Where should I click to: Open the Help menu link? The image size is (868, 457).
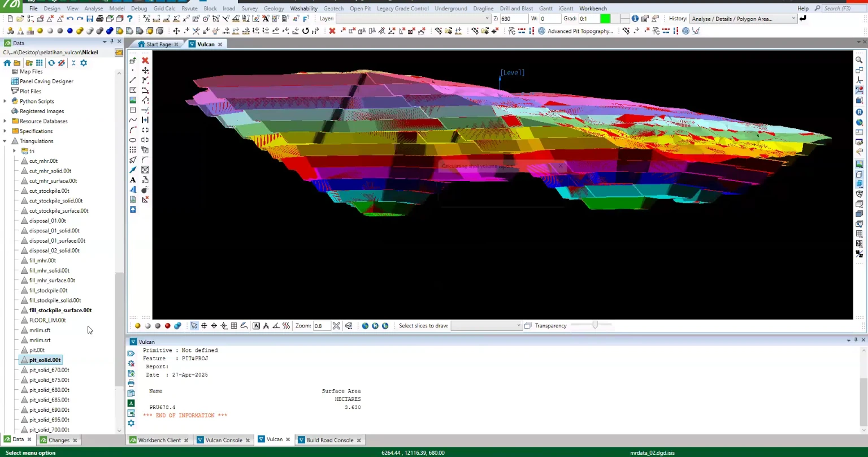tap(802, 8)
